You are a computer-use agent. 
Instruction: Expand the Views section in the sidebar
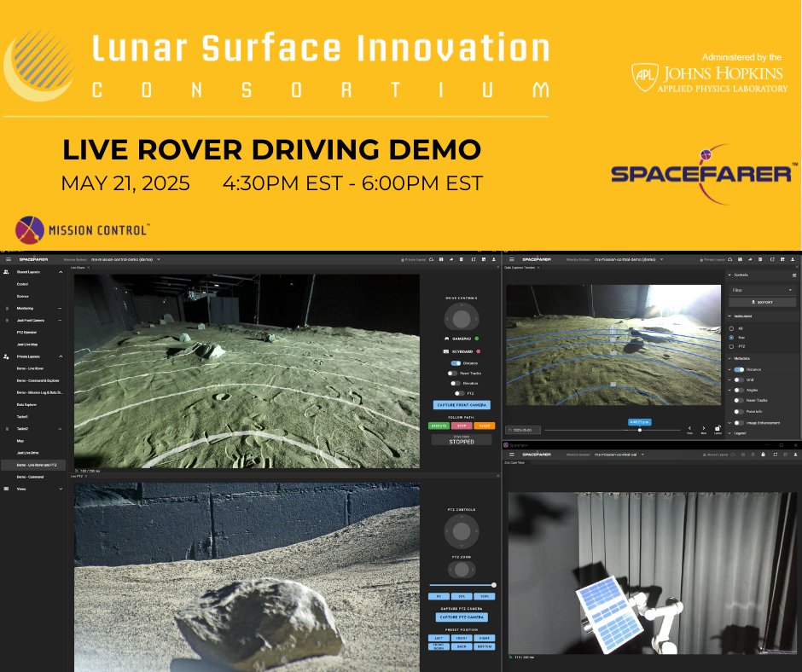(x=61, y=489)
